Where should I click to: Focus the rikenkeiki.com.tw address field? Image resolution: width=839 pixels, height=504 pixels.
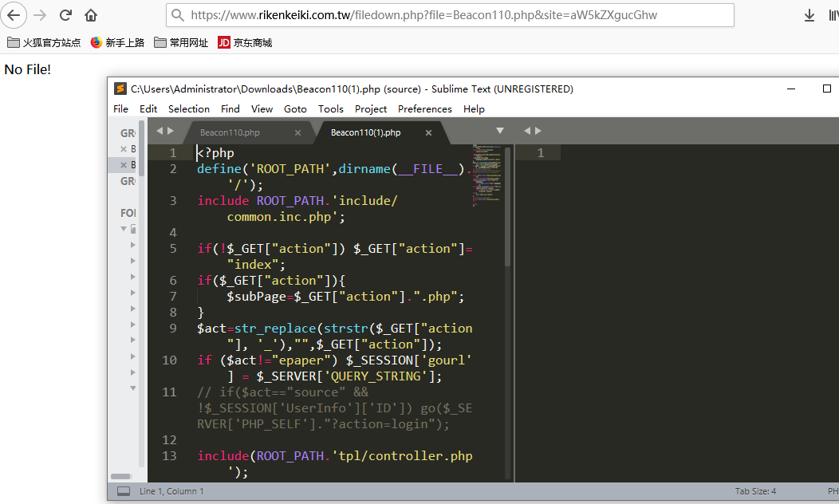[x=450, y=15]
